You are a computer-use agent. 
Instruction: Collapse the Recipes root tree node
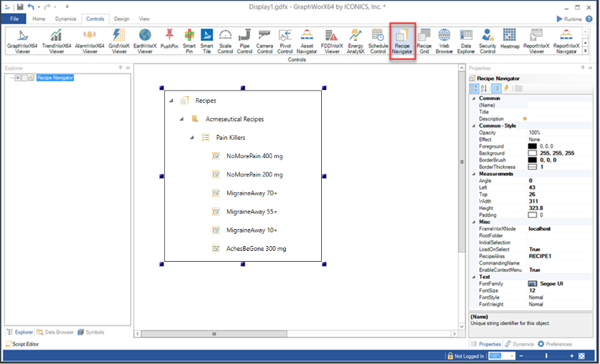tap(170, 101)
